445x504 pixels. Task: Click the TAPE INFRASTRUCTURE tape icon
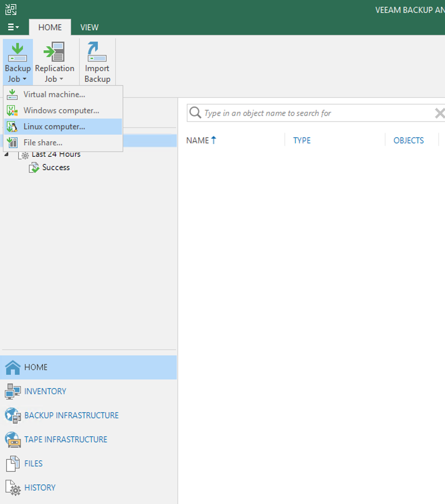(13, 439)
